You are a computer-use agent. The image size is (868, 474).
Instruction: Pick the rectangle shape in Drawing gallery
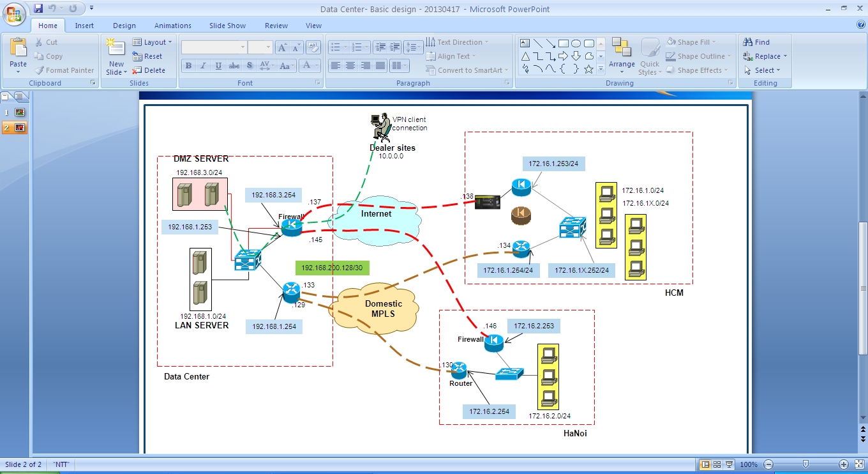(x=564, y=43)
